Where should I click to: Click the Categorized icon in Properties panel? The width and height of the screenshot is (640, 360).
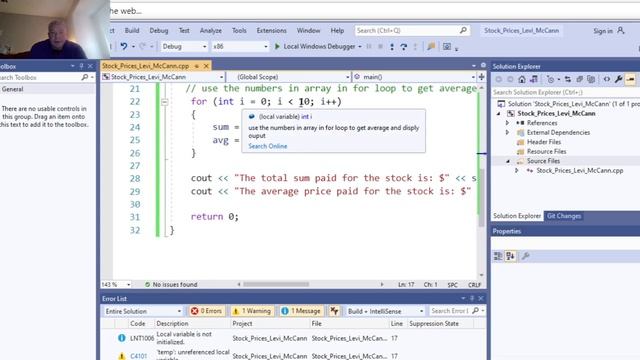click(498, 256)
